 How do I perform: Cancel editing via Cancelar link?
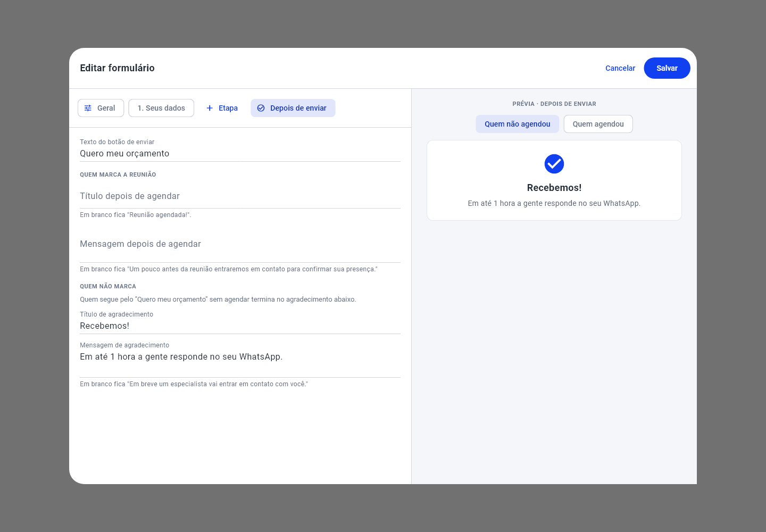coord(620,68)
